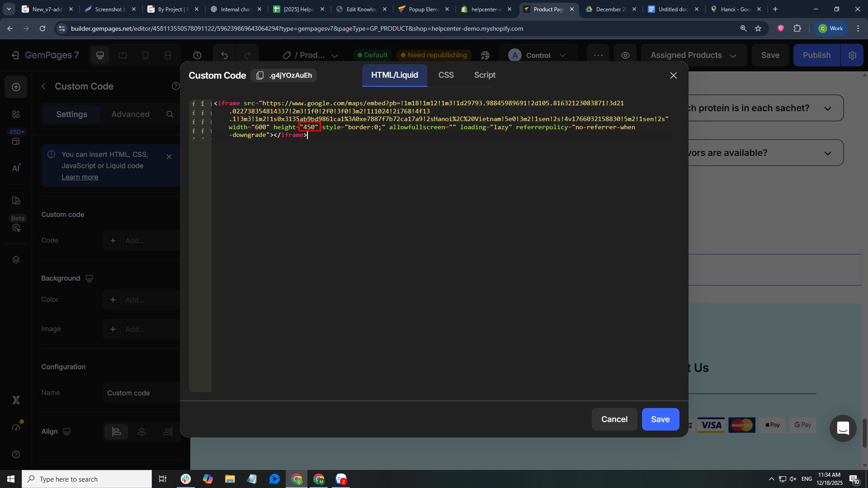Switch to mobile device view icon

(145, 55)
